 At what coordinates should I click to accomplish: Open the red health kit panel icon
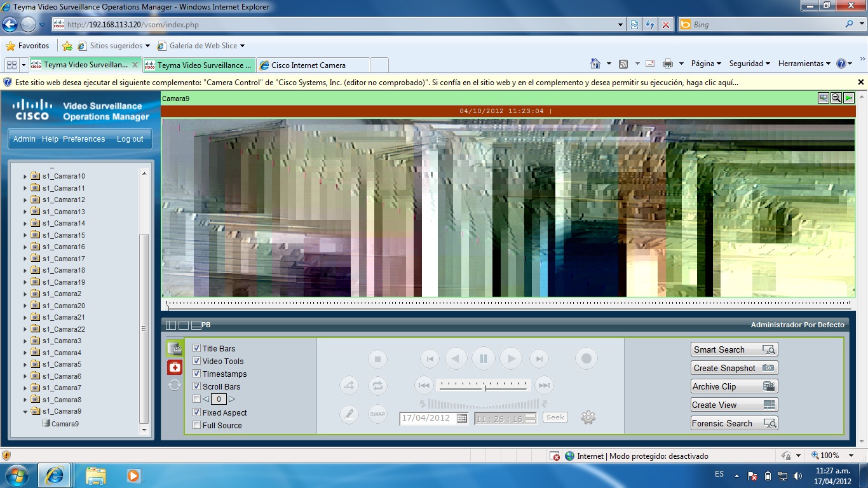[175, 367]
